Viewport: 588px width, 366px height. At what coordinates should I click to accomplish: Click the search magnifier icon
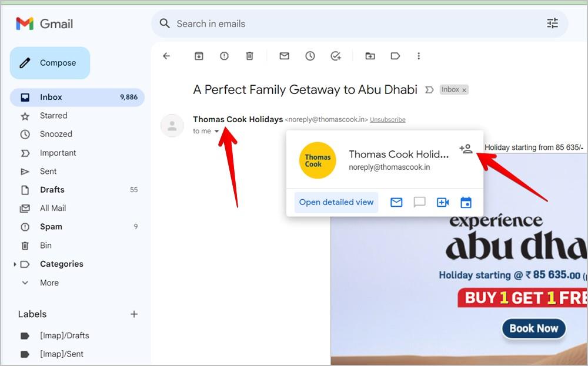coord(165,23)
